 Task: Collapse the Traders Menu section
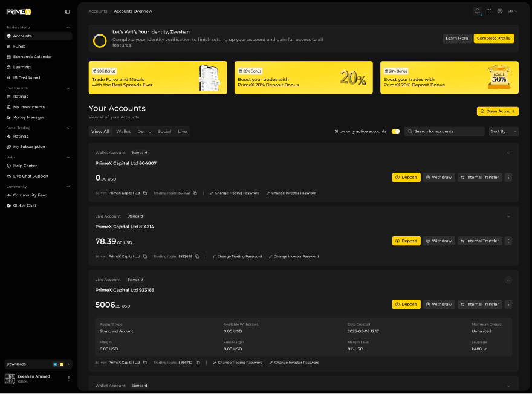68,27
